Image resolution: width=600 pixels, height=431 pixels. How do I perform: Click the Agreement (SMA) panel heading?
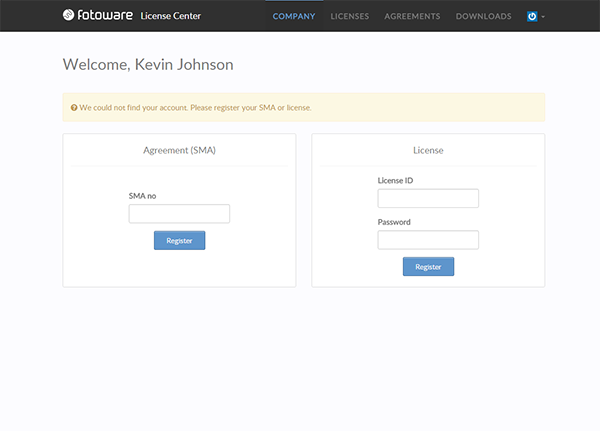tap(179, 150)
